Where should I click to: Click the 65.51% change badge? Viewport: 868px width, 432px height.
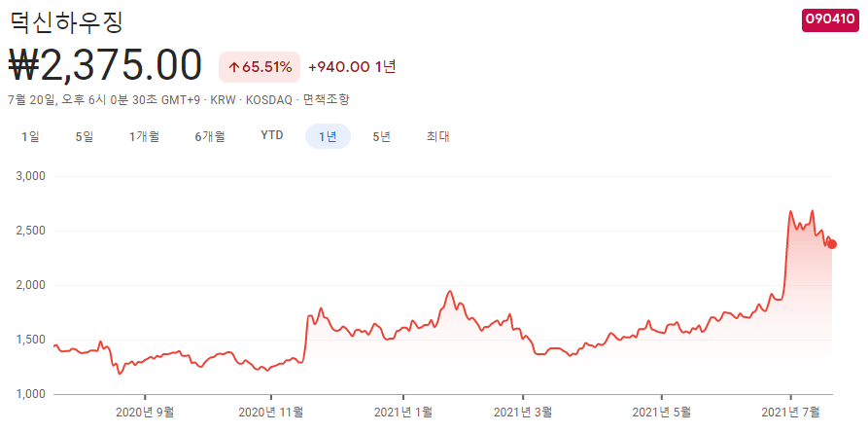(260, 67)
